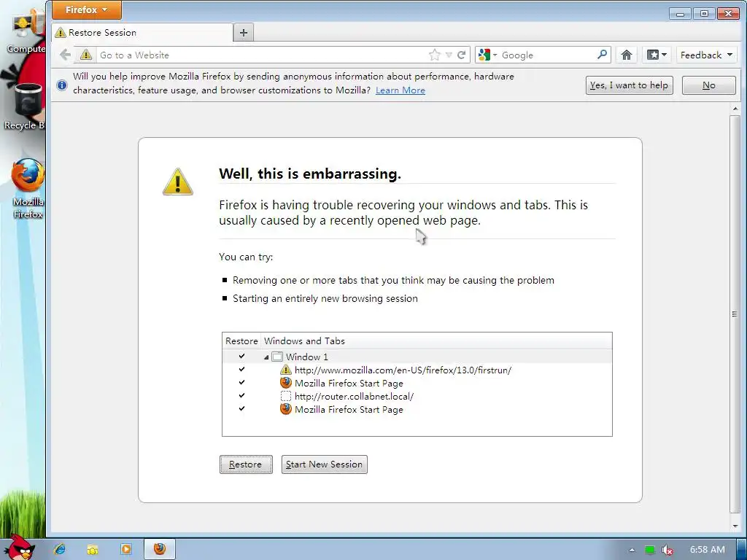Click Firefox icon of last Start Page row
The width and height of the screenshot is (747, 560).
286,409
